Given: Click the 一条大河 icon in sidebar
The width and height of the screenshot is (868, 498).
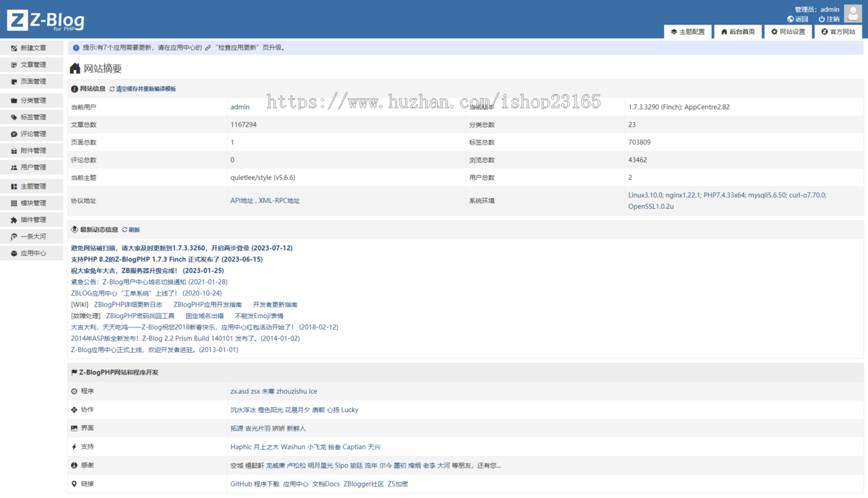Looking at the screenshot, I should (14, 236).
